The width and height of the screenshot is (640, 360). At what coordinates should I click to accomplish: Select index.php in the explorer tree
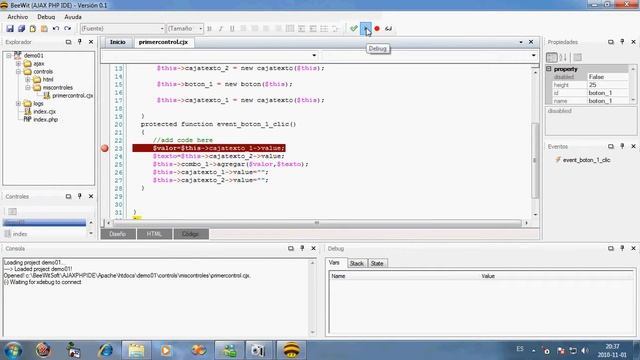pyautogui.click(x=45, y=120)
